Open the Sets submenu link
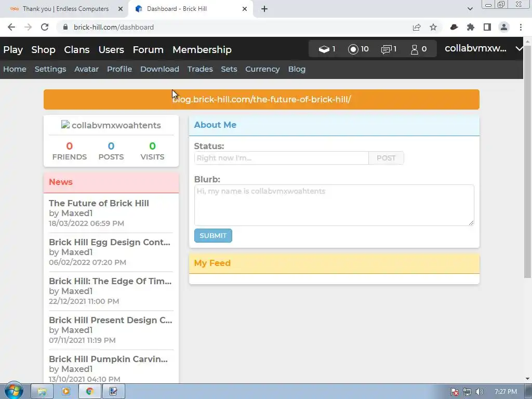The width and height of the screenshot is (532, 399). (229, 69)
